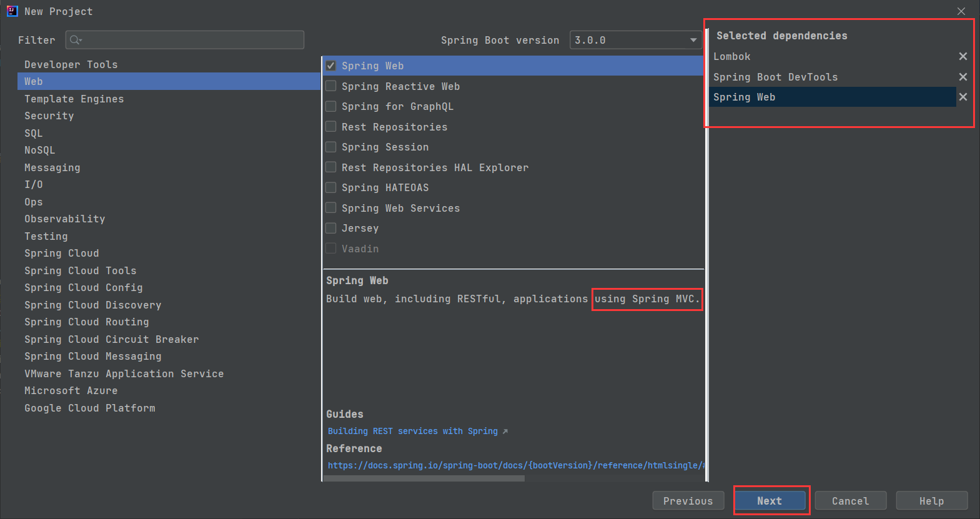Open the Template Engines category
The image size is (980, 519).
169,99
